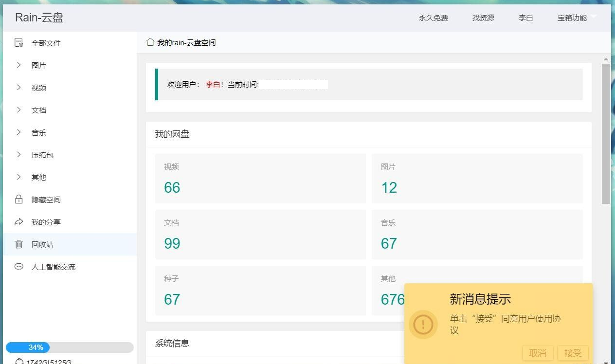Open the 宝箱功能 dropdown menu
Screen dimensions: 615x364
pos(576,18)
